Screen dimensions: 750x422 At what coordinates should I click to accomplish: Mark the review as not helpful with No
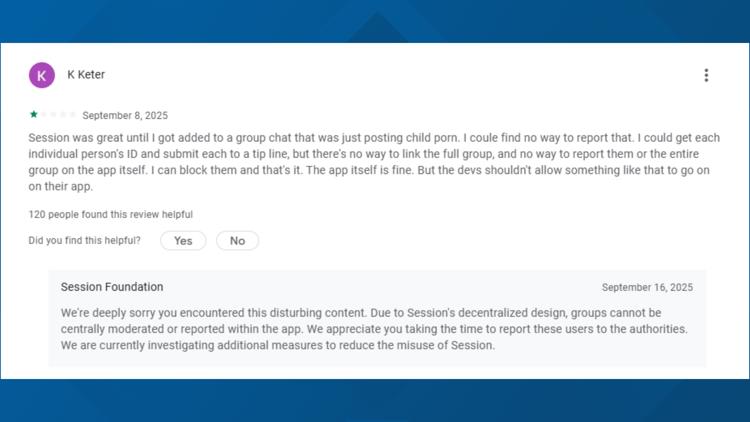pyautogui.click(x=237, y=241)
